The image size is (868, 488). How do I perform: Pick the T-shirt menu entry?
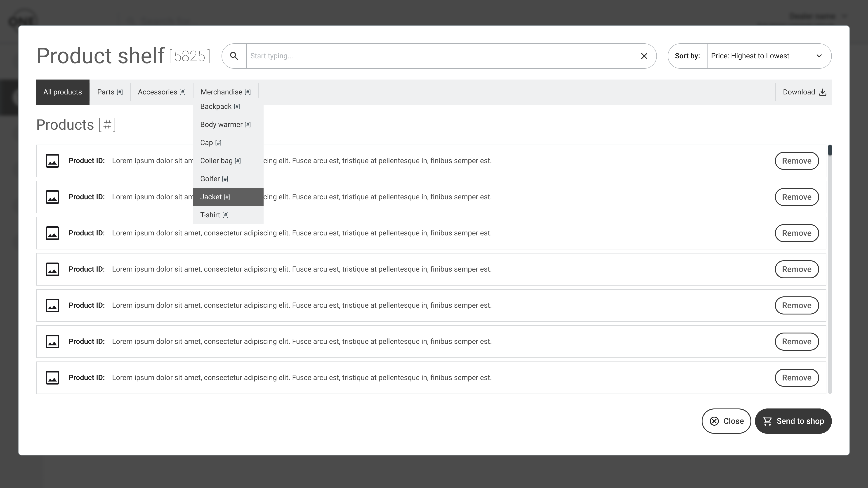214,215
